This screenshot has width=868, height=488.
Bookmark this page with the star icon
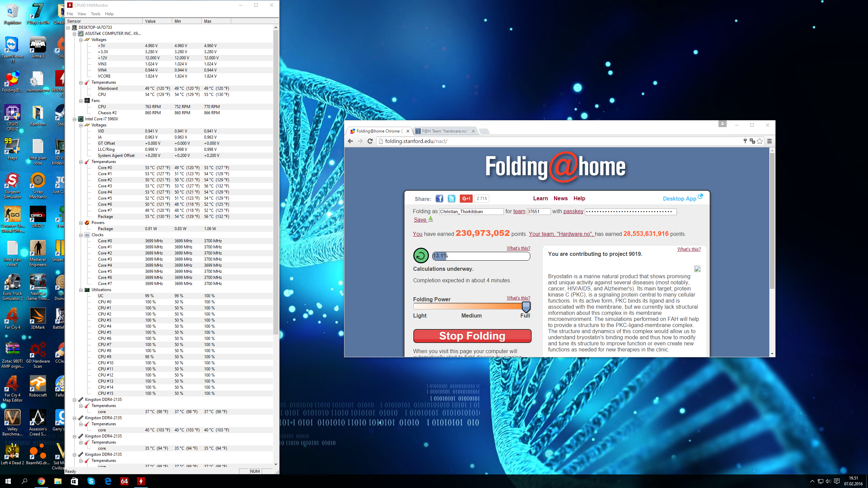point(760,141)
